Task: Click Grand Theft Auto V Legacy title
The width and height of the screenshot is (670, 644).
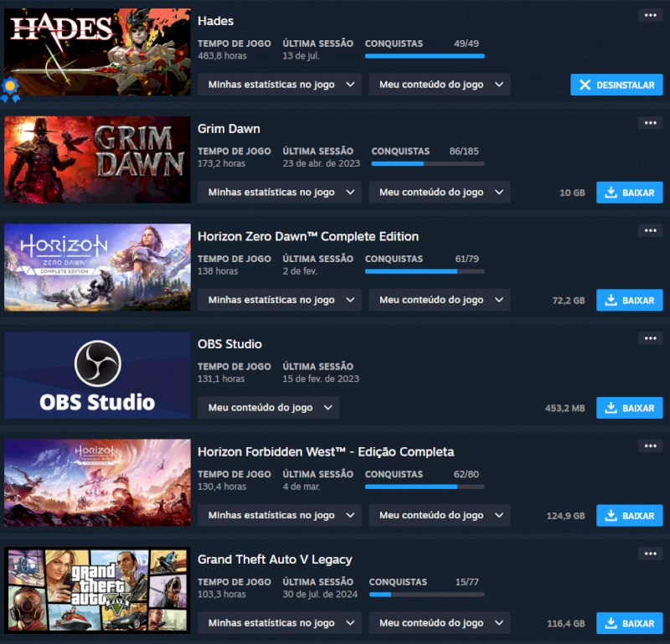Action: click(275, 559)
